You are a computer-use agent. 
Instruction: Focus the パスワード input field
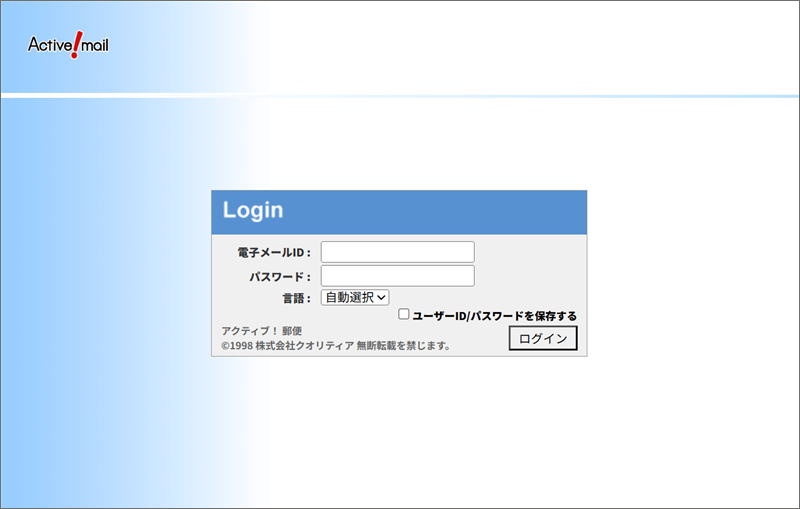pos(397,275)
